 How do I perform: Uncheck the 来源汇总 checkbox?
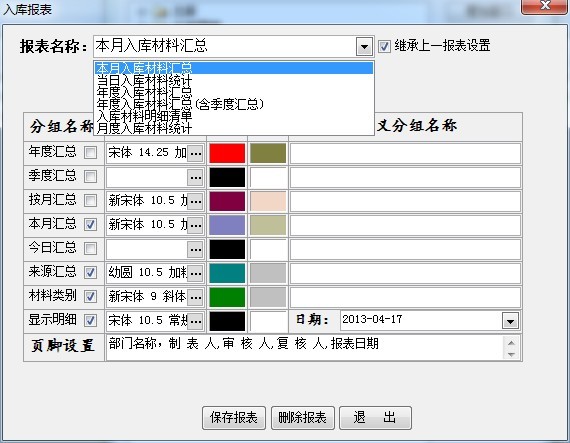pyautogui.click(x=90, y=273)
